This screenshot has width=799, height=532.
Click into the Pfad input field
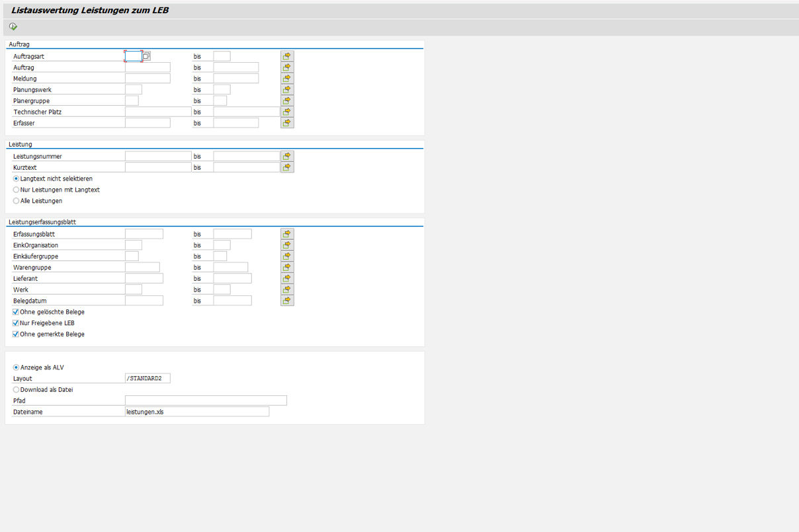205,400
